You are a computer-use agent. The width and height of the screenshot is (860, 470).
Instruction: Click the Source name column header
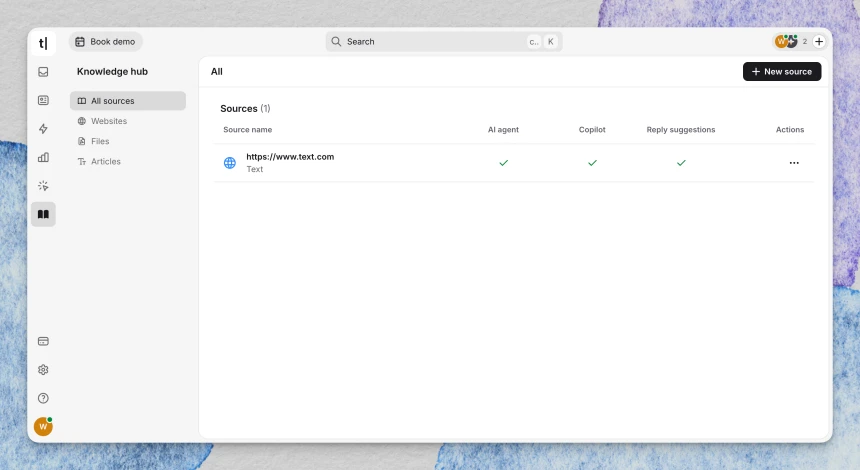[x=247, y=129]
